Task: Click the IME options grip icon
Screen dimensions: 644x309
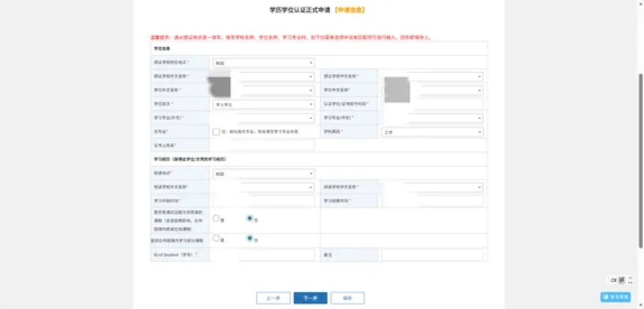Action: pyautogui.click(x=630, y=280)
